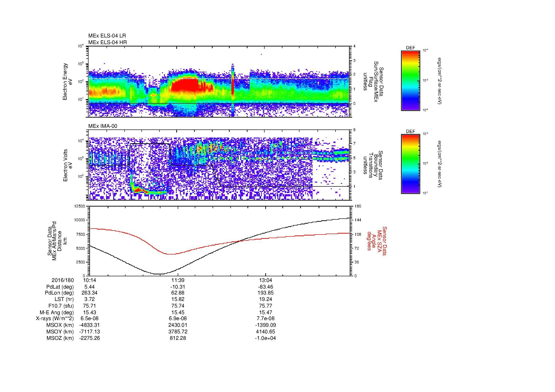The height and width of the screenshot is (392, 555).
Task: Click the 2016/180 date label
Action: tap(63, 280)
